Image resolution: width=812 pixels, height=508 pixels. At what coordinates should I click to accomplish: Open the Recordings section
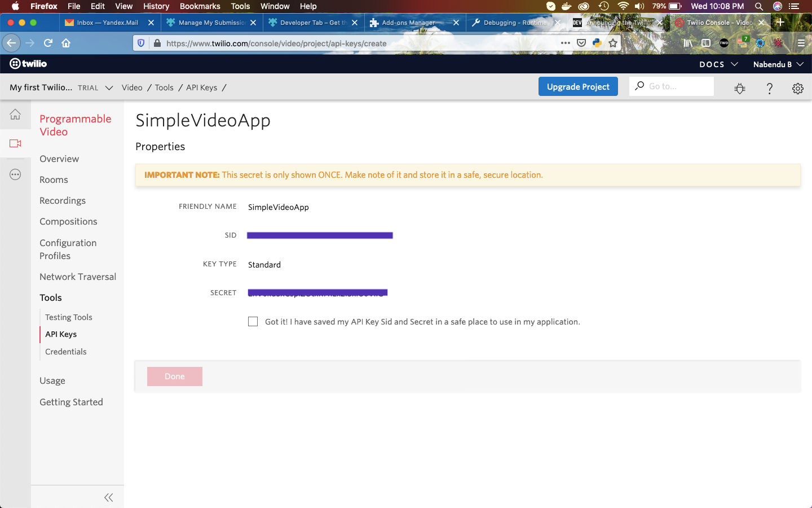coord(63,200)
